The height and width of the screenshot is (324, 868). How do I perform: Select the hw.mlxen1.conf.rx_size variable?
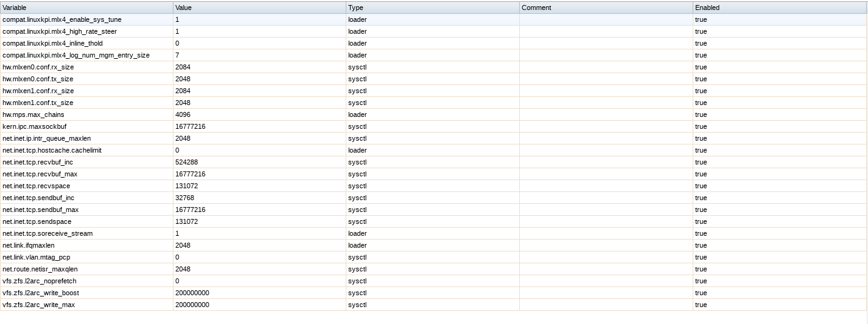pos(38,91)
